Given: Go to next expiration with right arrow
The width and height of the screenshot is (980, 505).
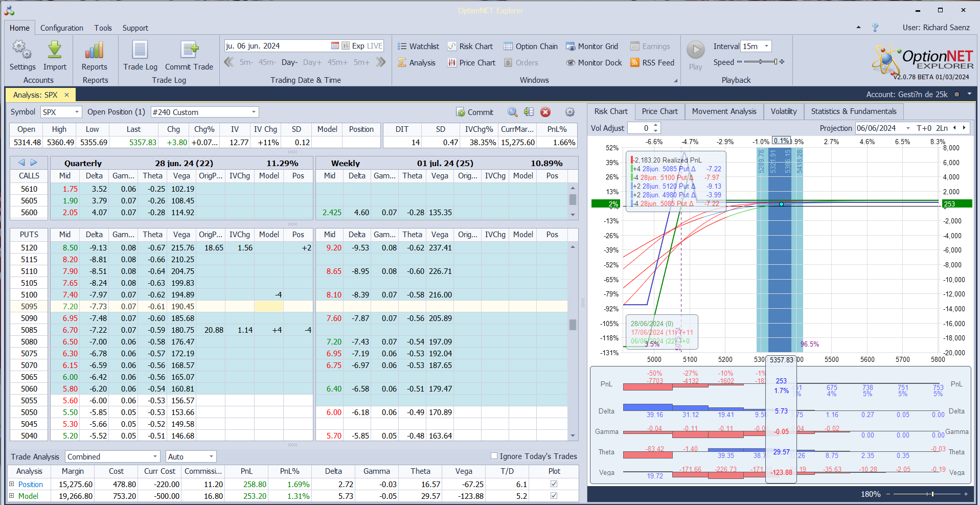Looking at the screenshot, I should (x=34, y=163).
